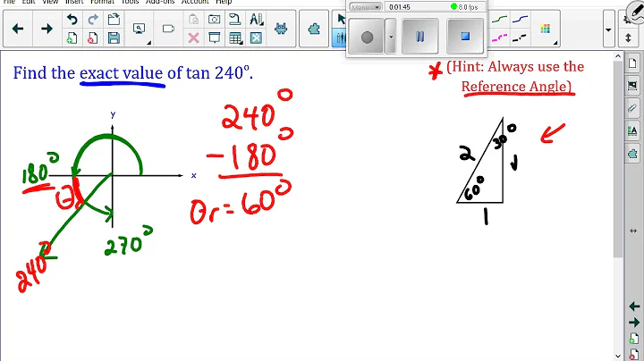Go to the next page from the sidebar
644x361 pixels.
click(634, 323)
